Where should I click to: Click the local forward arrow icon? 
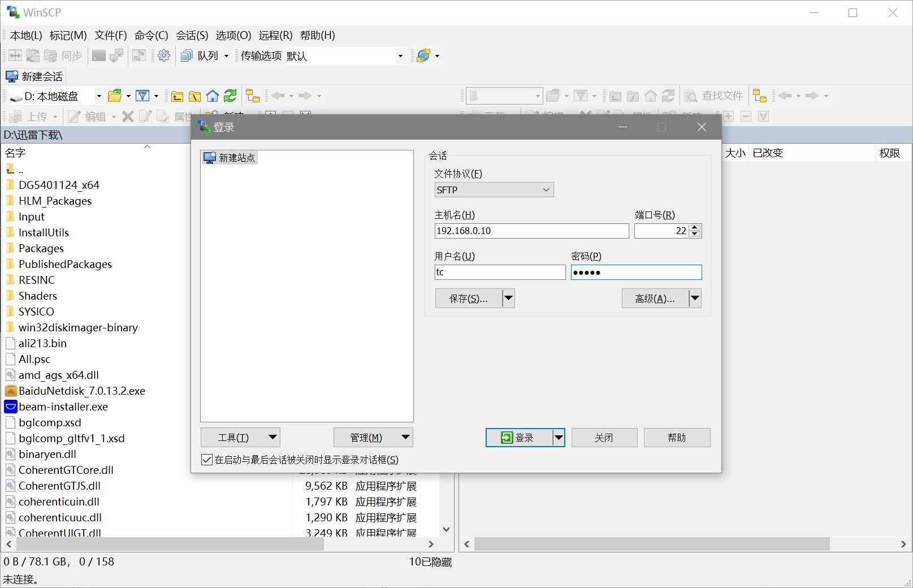pyautogui.click(x=305, y=96)
